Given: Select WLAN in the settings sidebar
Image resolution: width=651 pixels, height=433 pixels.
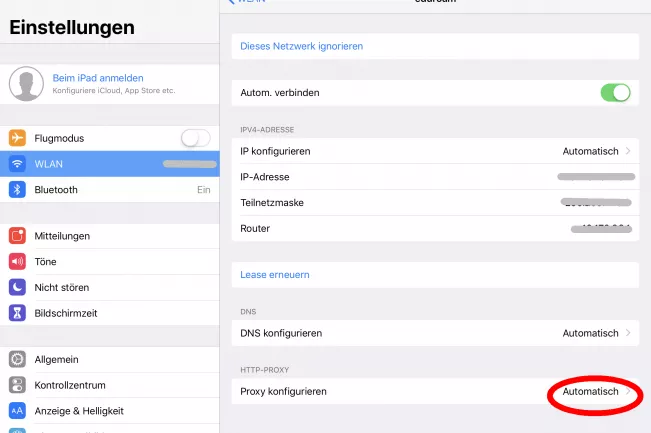Looking at the screenshot, I should [x=110, y=164].
